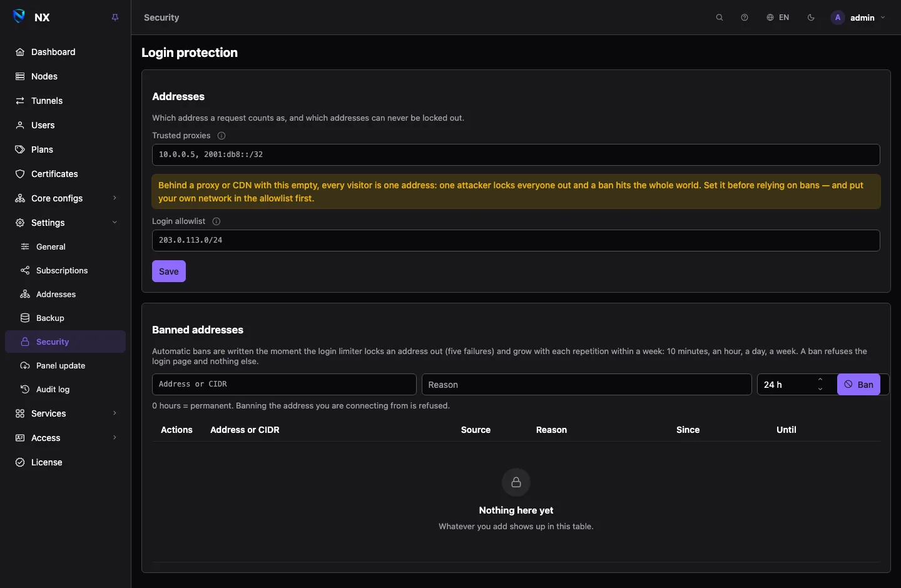This screenshot has width=901, height=588.
Task: Save the addresses settings
Action: (x=169, y=271)
